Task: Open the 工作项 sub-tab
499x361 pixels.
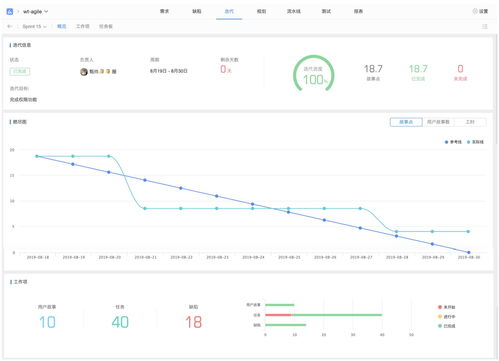Action: click(83, 26)
